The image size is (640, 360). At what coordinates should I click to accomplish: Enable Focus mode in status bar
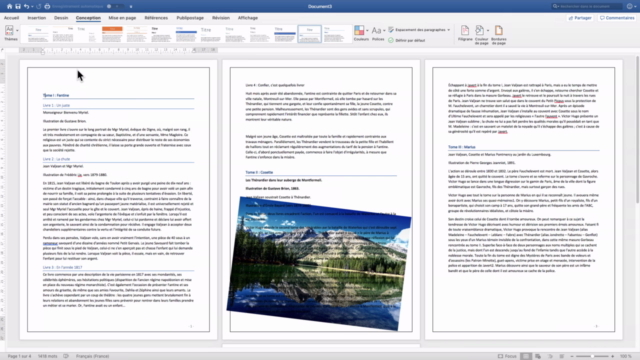pos(507,356)
